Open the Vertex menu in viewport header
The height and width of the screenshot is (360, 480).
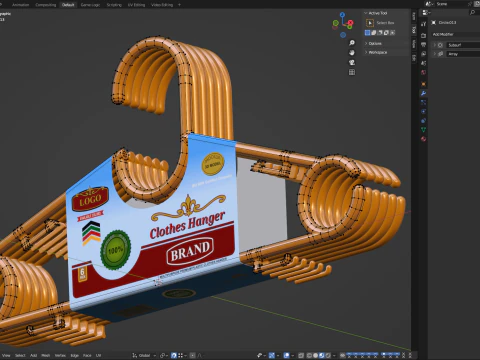coord(60,355)
